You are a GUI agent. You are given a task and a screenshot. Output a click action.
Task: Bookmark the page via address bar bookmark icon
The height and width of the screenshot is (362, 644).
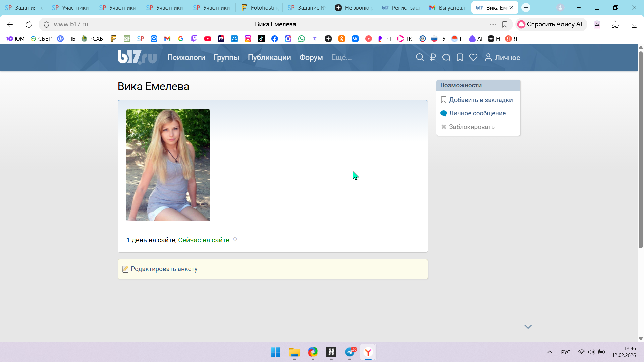click(505, 24)
